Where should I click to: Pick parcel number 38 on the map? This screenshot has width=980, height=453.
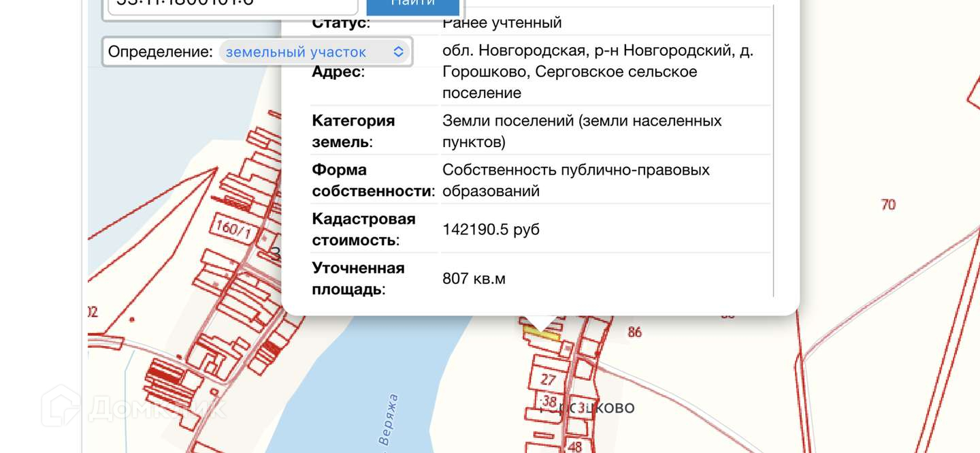[x=550, y=401]
